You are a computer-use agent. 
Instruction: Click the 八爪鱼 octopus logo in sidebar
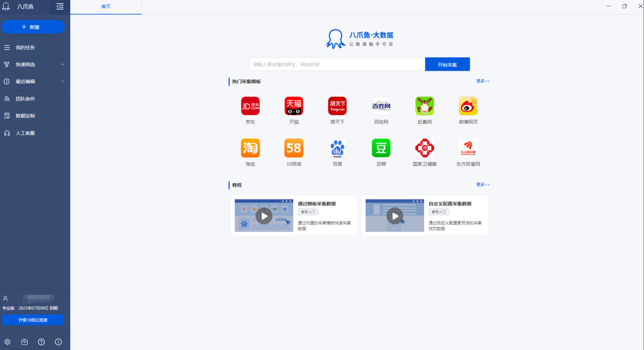(6, 6)
